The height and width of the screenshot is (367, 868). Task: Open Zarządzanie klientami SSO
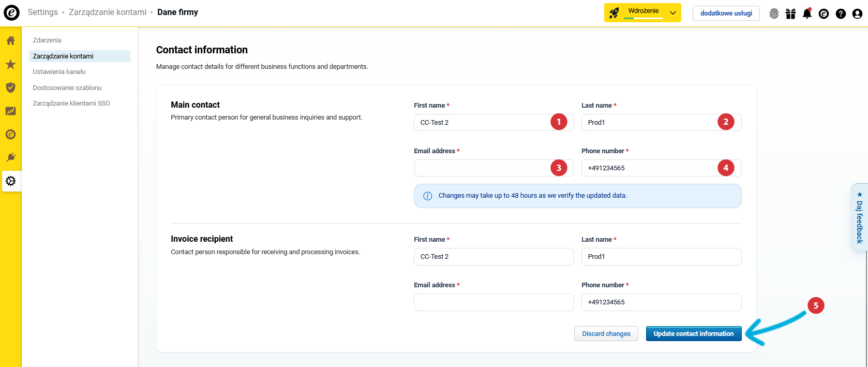pyautogui.click(x=71, y=104)
